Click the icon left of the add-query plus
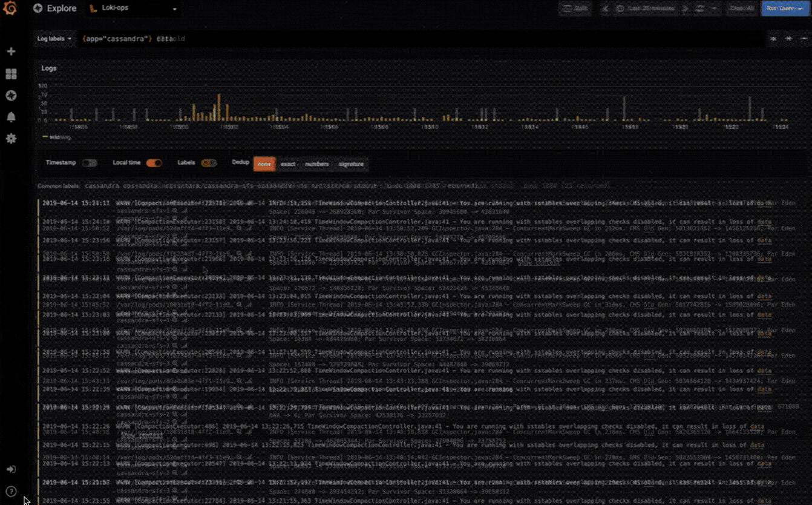 click(773, 39)
